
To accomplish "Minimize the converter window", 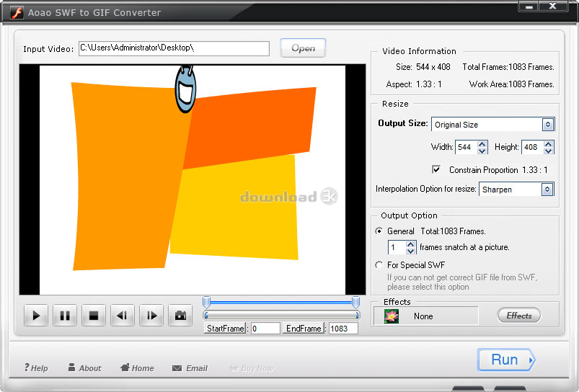I will tap(529, 6).
